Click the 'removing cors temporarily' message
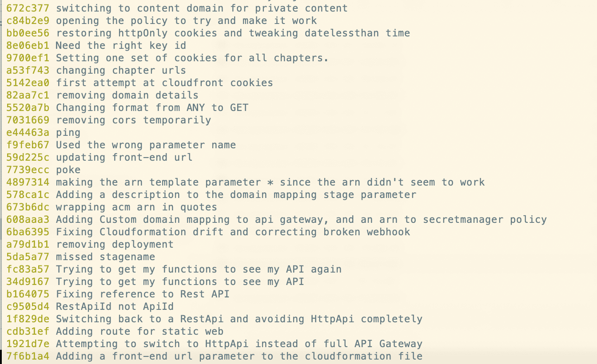Screen dimensions: 597x364 pyautogui.click(x=133, y=120)
